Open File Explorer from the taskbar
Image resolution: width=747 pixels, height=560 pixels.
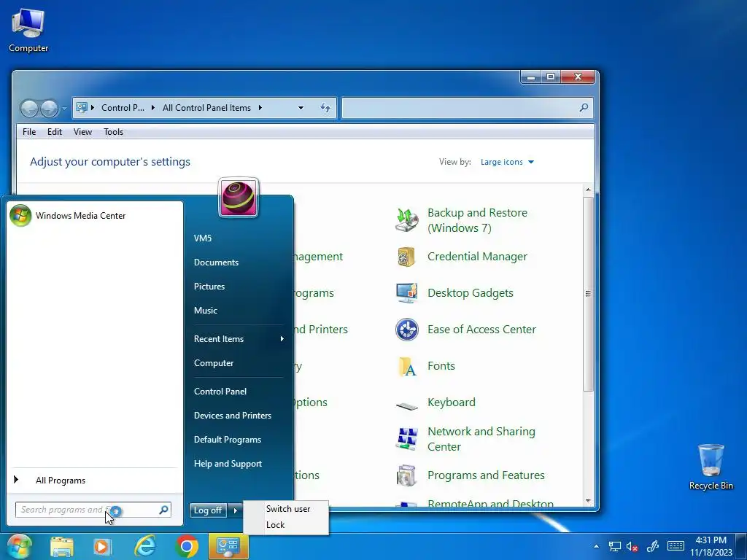pos(61,547)
